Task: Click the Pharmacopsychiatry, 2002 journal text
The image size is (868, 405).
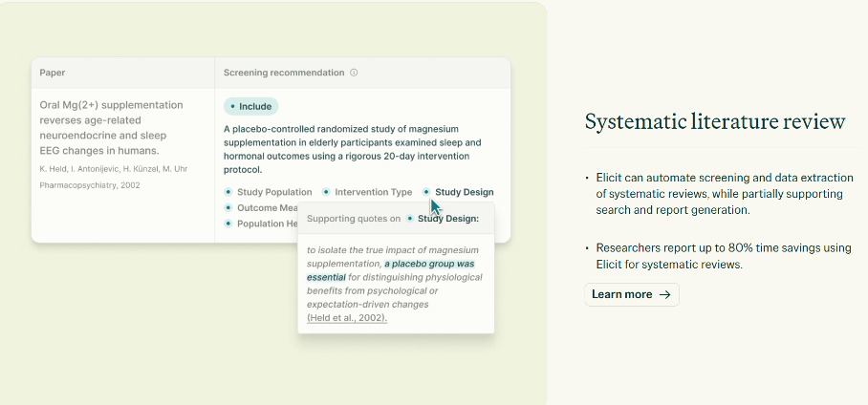Action: point(90,185)
